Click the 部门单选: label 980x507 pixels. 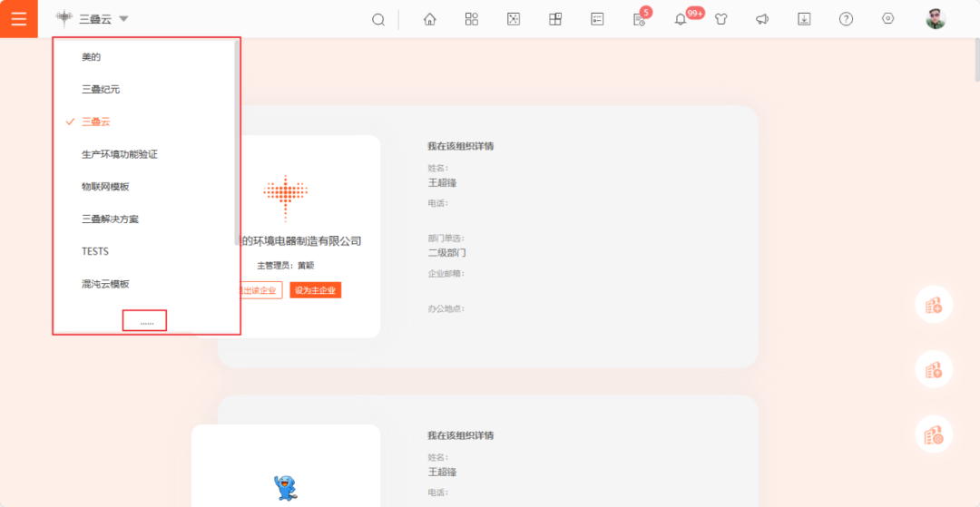[446, 239]
